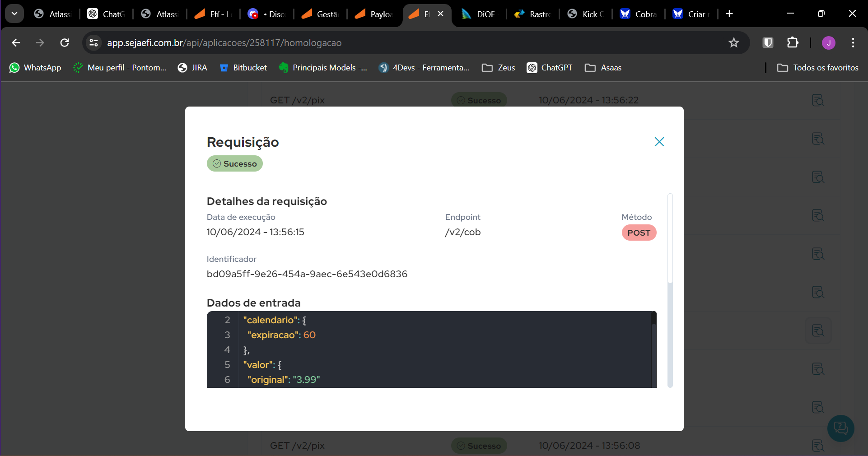Screen dimensions: 868x456
Task: Open the Bitbucket bookmark
Action: click(243, 68)
